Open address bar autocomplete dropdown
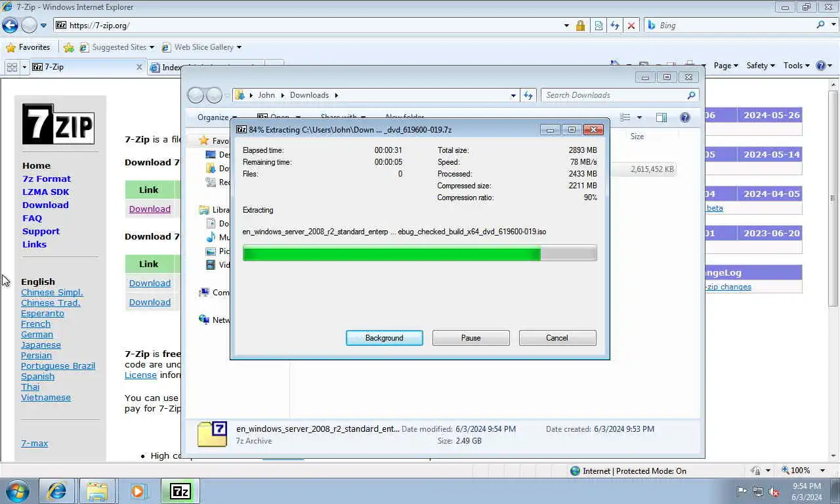Image resolution: width=840 pixels, height=504 pixels. click(566, 26)
